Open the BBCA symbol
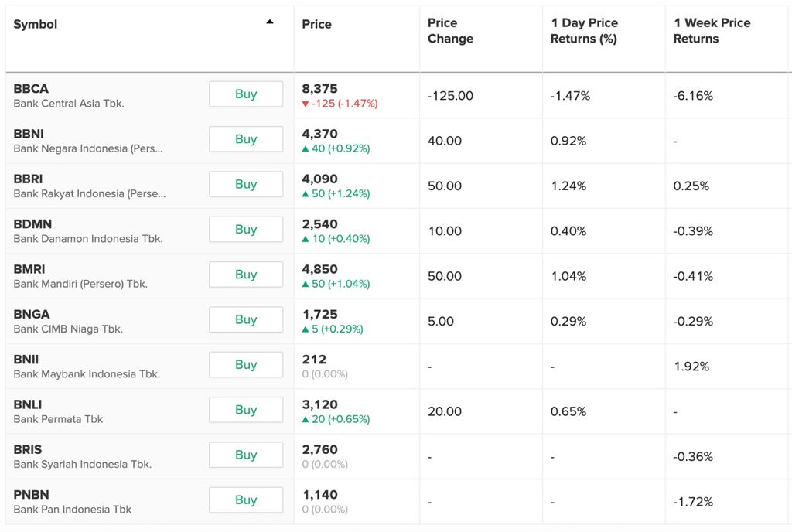Viewport: 792px width, 532px height. (31, 89)
